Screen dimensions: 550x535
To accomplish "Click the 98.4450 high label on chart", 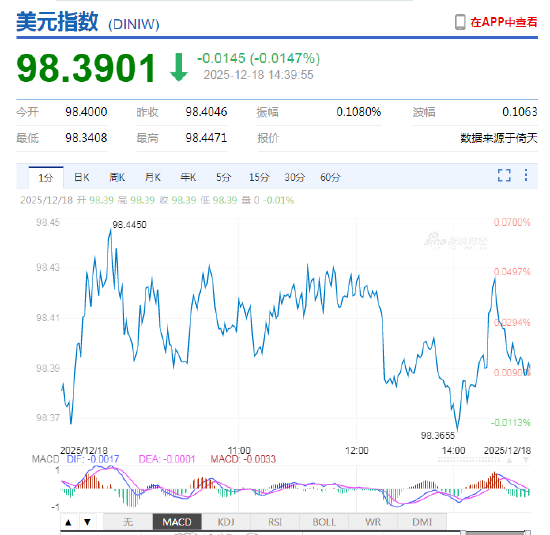I will pyautogui.click(x=129, y=225).
